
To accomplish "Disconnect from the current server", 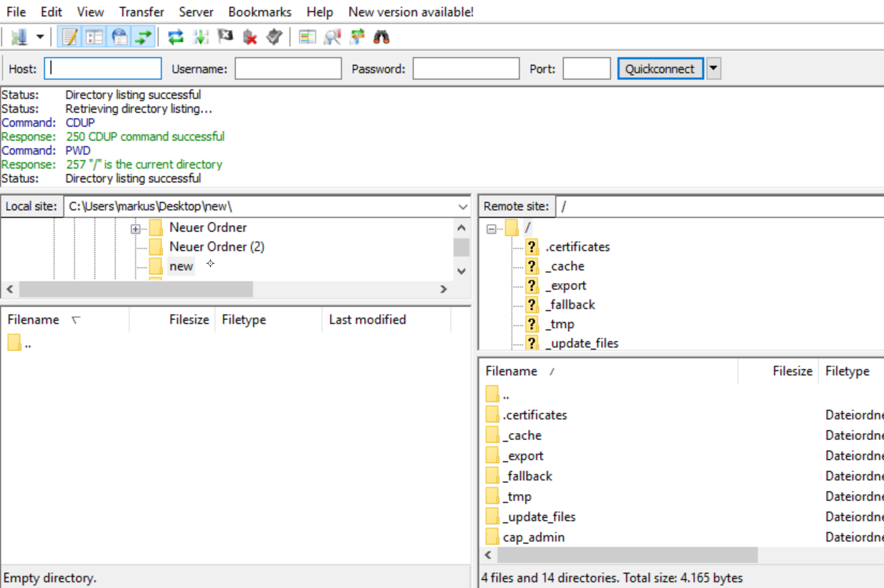I will [x=249, y=36].
